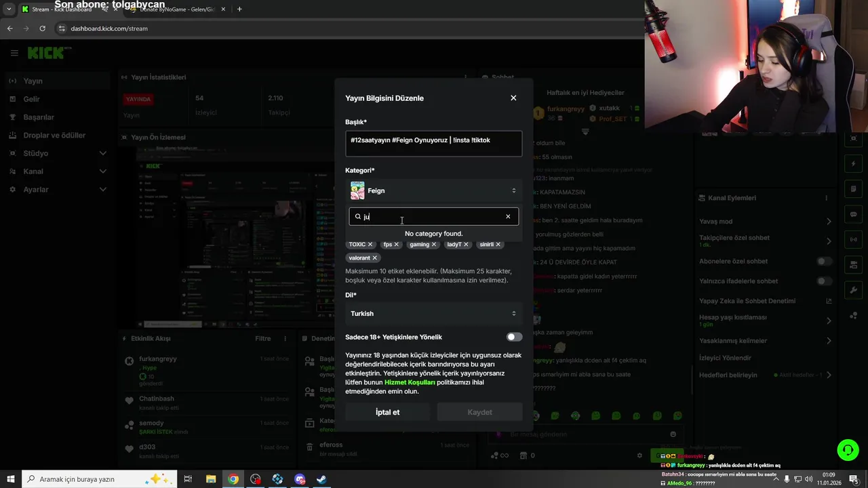Viewport: 868px width, 488px height.
Task: Open Yasaklanmış kelimeler chevron
Action: pos(829,341)
